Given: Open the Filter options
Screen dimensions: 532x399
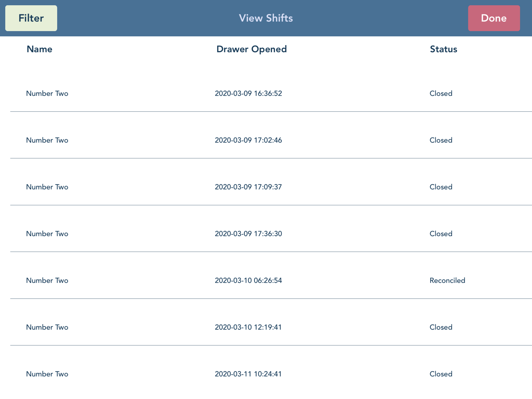Looking at the screenshot, I should (x=31, y=18).
